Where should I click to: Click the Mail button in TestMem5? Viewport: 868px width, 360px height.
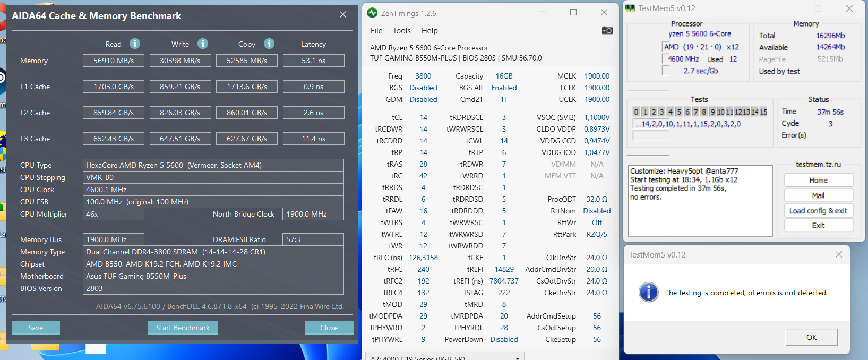819,195
